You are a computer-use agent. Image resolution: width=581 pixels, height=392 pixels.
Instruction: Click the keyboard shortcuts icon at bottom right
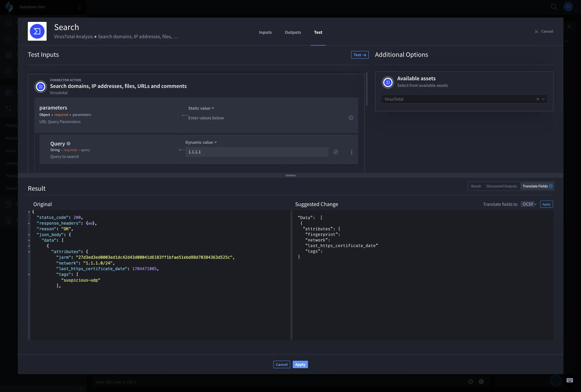(570, 380)
